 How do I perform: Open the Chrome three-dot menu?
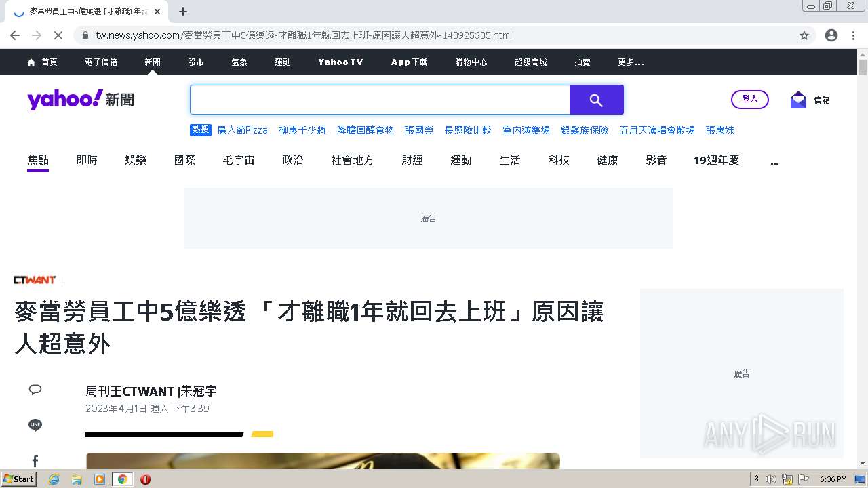click(x=854, y=35)
